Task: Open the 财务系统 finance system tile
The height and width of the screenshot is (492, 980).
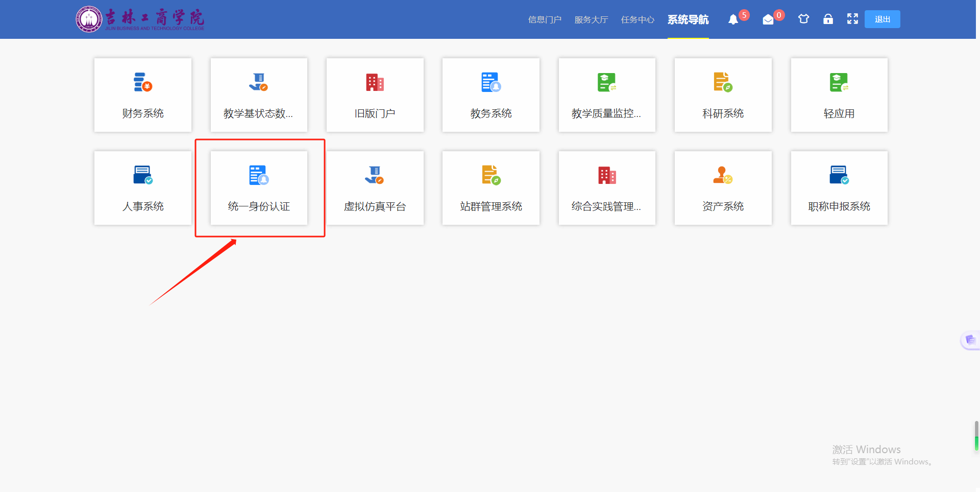Action: [x=143, y=95]
